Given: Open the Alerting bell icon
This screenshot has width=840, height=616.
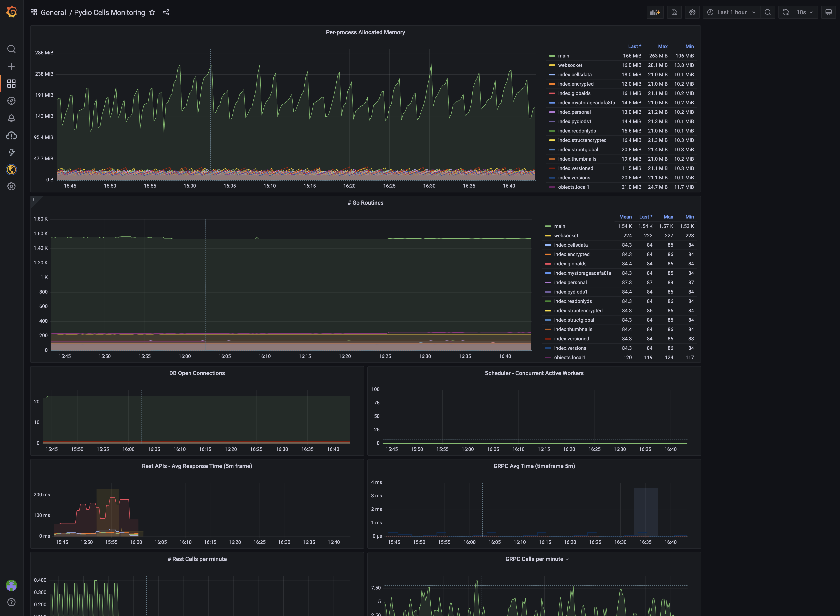Looking at the screenshot, I should [12, 118].
